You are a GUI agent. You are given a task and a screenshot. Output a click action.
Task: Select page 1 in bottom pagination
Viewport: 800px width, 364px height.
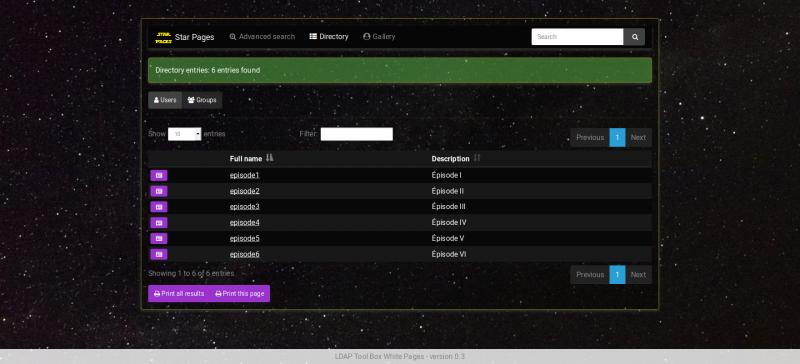tap(617, 275)
